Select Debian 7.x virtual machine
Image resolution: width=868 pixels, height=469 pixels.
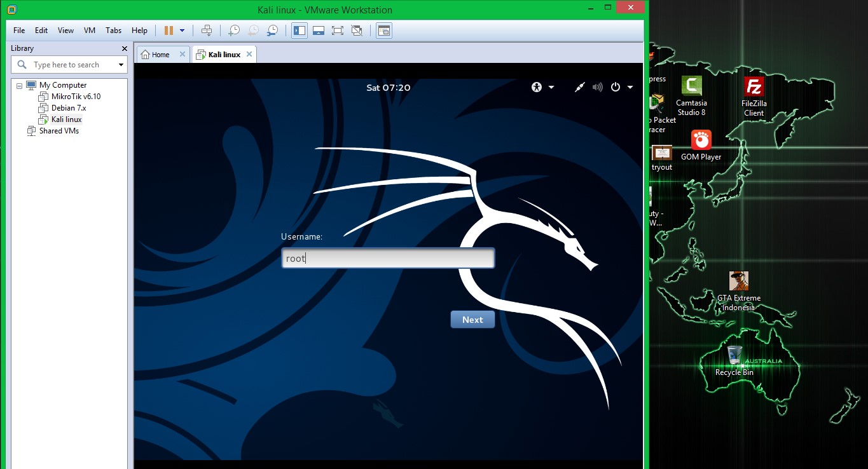click(69, 108)
